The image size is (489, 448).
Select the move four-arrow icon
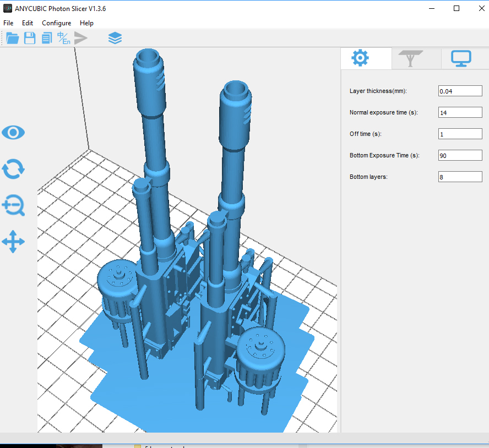(13, 242)
